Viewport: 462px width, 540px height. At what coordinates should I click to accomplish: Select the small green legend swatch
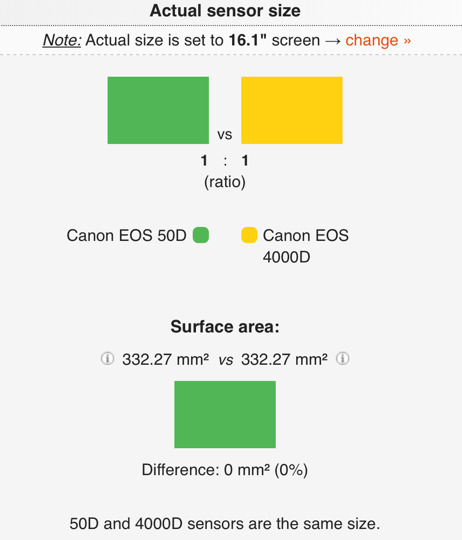(x=201, y=235)
